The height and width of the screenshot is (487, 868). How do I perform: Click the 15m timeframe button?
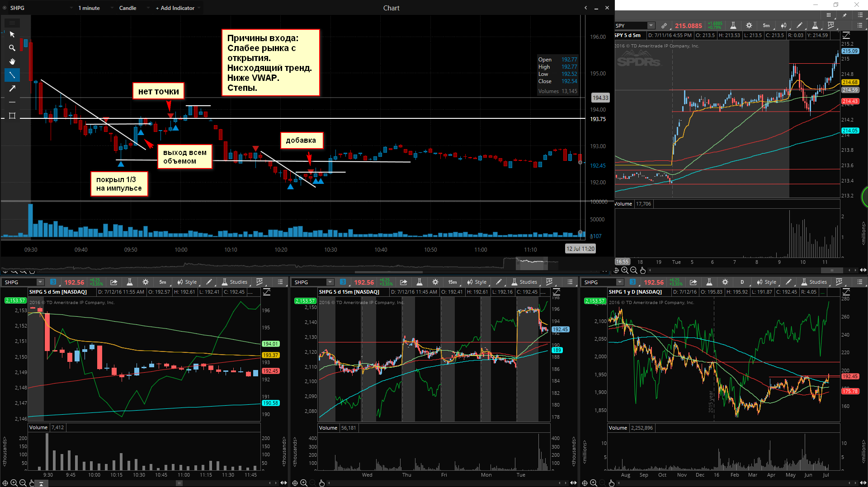(452, 282)
